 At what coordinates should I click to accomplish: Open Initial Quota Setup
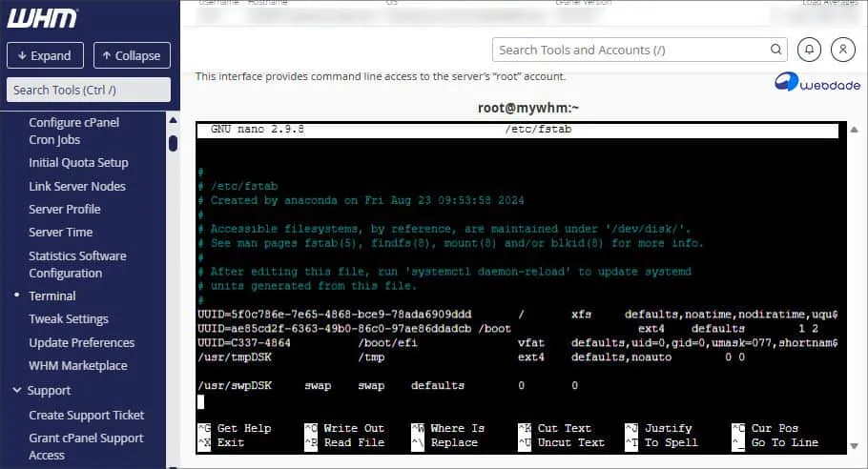[78, 162]
